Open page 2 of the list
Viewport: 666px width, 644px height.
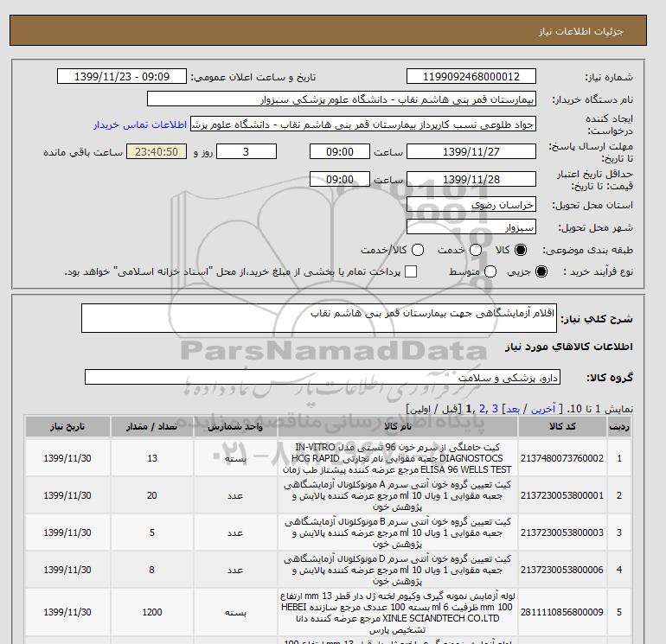tap(482, 409)
